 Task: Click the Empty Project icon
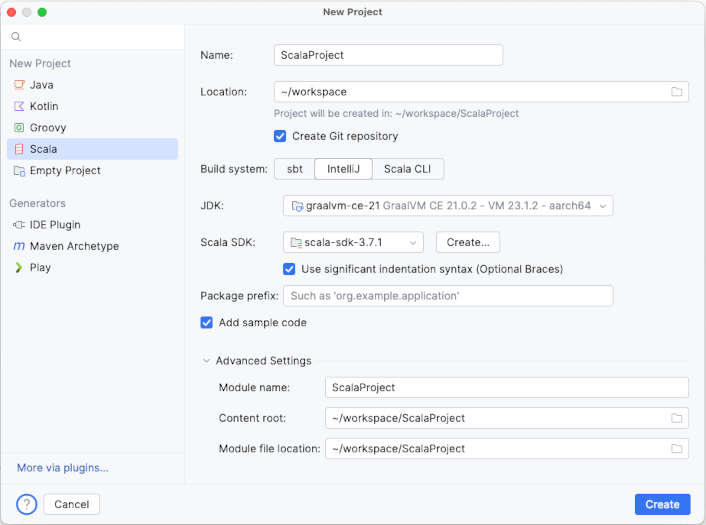tap(19, 171)
